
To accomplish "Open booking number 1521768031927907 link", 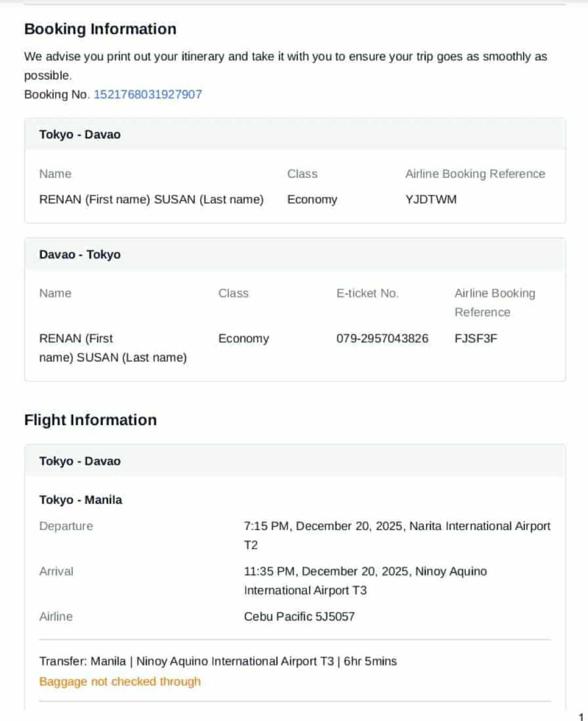I will [x=148, y=95].
